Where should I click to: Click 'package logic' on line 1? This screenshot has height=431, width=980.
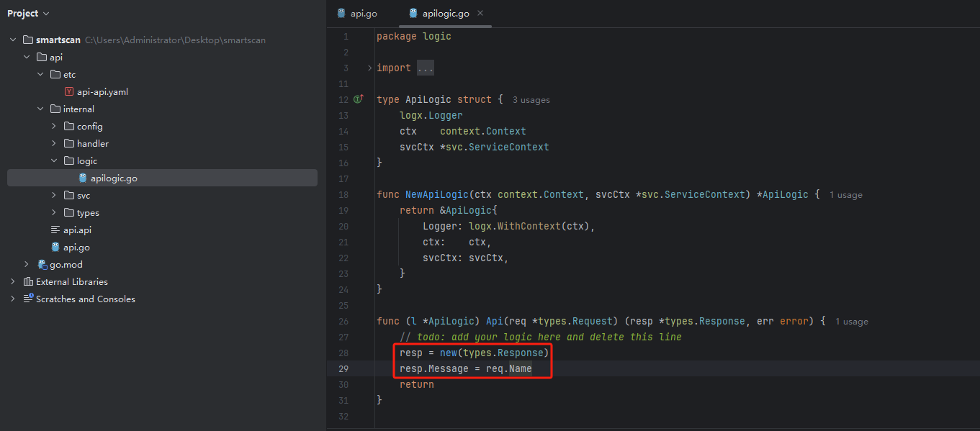tap(414, 37)
